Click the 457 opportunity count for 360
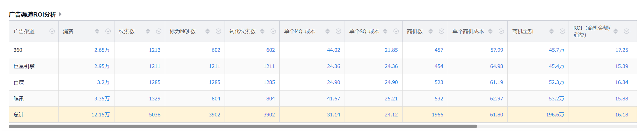Viewport: 644px width, 131px height. (x=439, y=50)
